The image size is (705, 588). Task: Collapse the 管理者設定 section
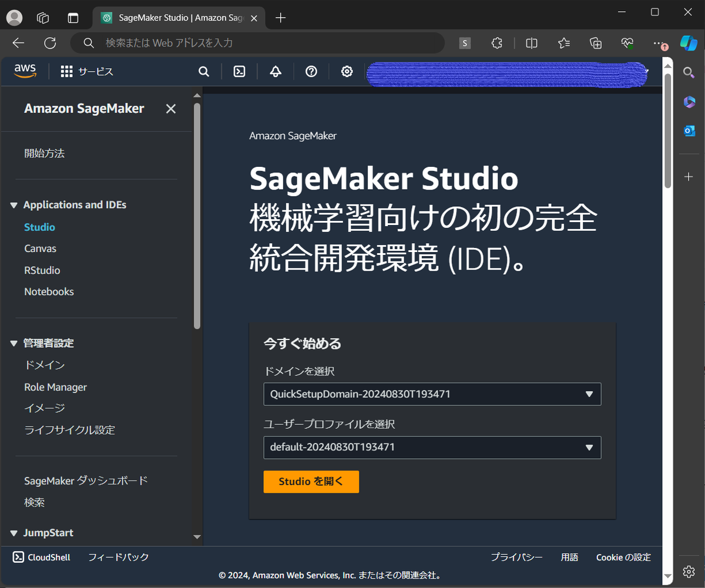[14, 343]
